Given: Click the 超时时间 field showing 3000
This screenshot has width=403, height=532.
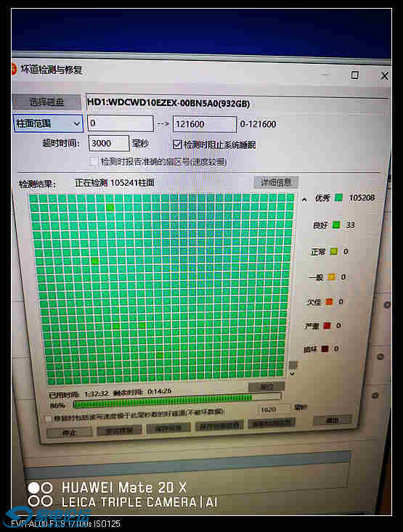Looking at the screenshot, I should [109, 143].
